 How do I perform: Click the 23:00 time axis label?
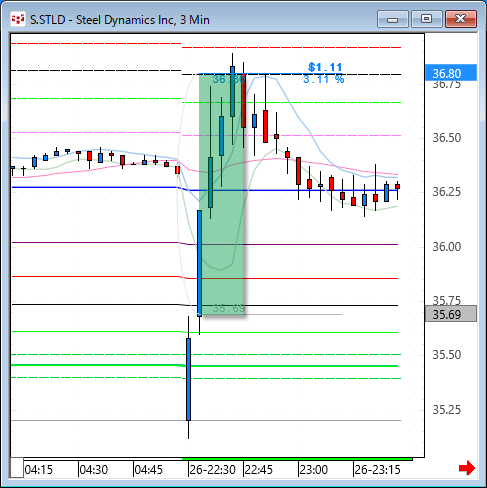(x=313, y=470)
